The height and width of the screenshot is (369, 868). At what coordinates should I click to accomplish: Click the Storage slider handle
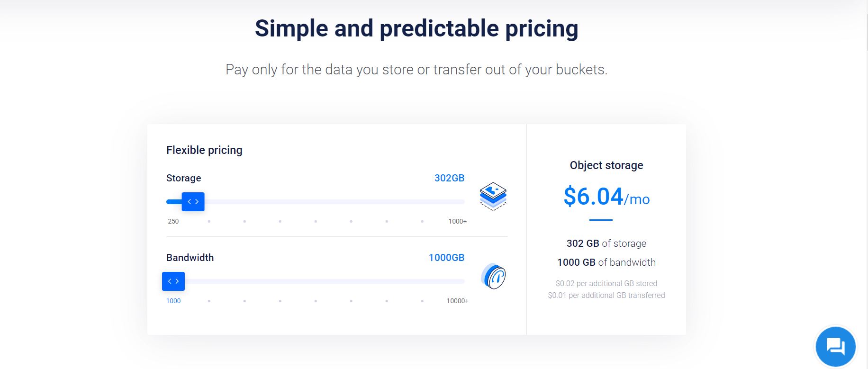coord(193,202)
